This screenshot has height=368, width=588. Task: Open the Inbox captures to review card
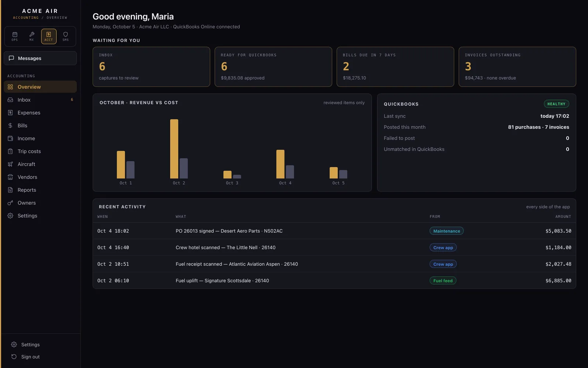click(x=151, y=67)
